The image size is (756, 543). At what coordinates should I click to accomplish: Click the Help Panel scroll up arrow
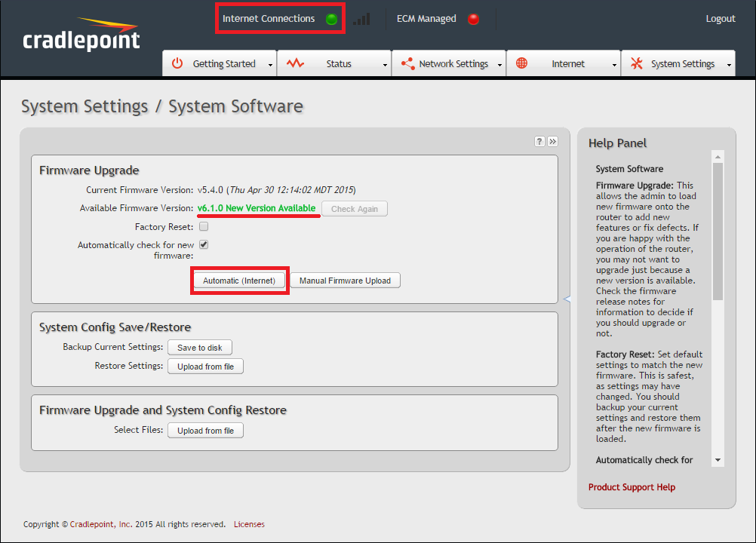[x=718, y=157]
